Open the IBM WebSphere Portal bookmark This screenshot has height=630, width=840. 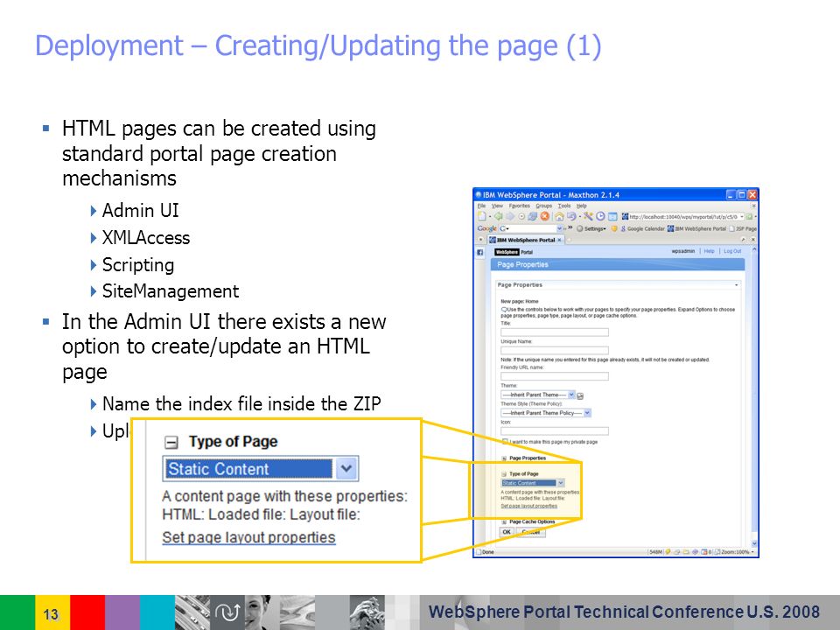(x=696, y=228)
